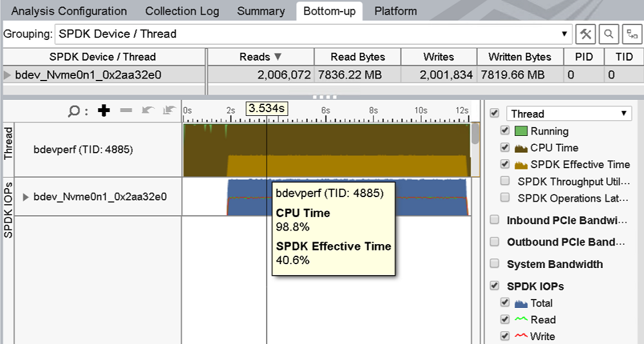644x344 pixels.
Task: Click the timeline zoom magnifier icon
Action: pos(75,111)
